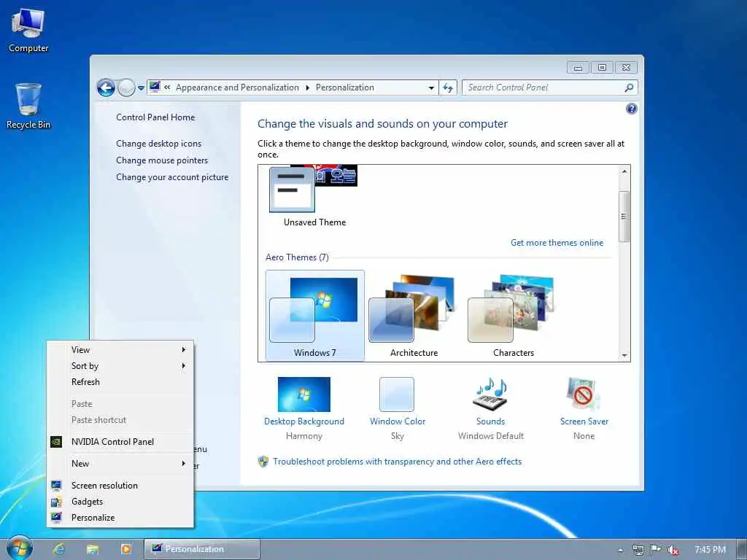Viewport: 747px width, 560px height.
Task: Choose Screen resolution from context menu
Action: [x=120, y=486]
